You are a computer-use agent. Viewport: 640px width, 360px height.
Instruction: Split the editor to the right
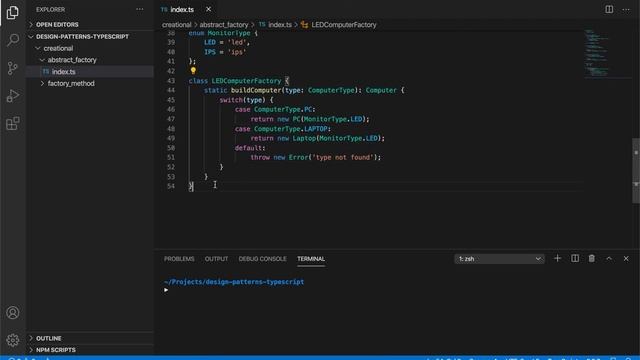pyautogui.click(x=609, y=9)
